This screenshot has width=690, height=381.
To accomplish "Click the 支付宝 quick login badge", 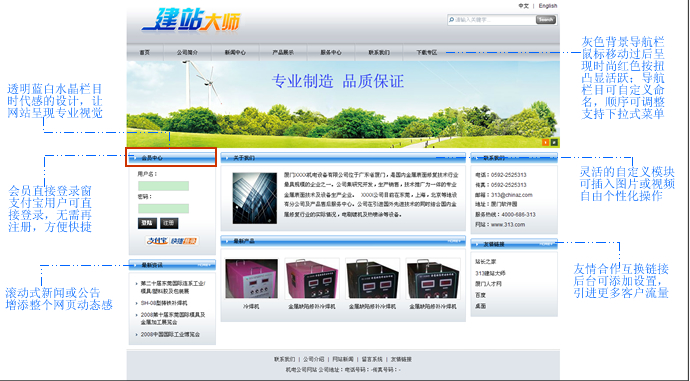I will pos(172,241).
